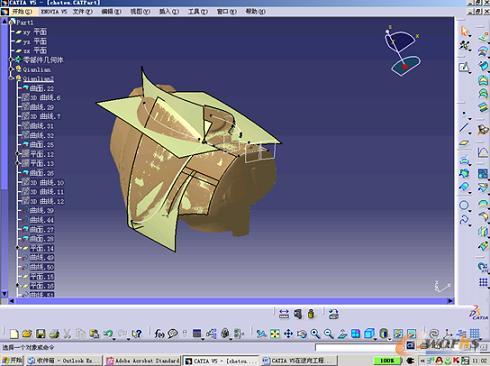
Task: Click the Save diskette icon
Action: pos(41,333)
